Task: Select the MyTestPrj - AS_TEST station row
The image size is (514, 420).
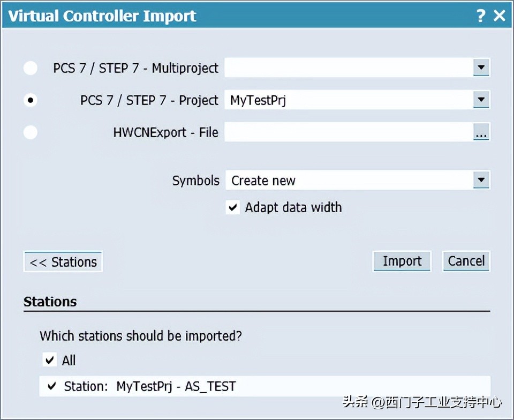Action: 268,386
